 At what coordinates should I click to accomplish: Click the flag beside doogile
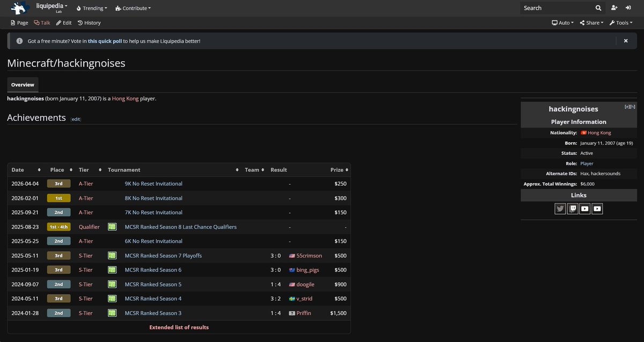tap(292, 285)
